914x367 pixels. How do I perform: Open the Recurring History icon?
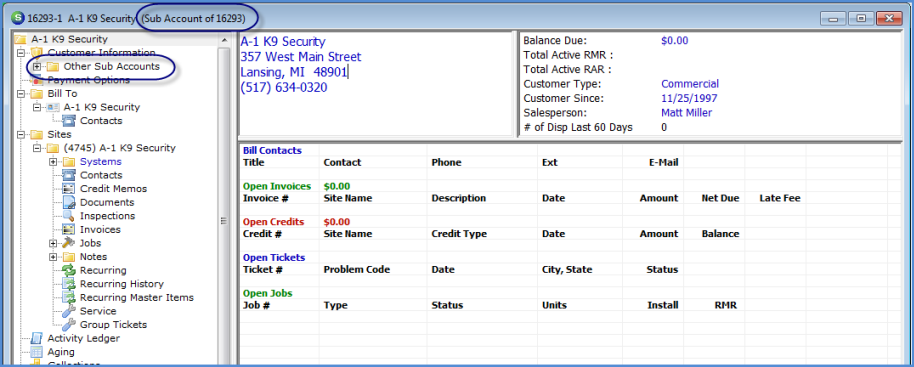(x=69, y=284)
